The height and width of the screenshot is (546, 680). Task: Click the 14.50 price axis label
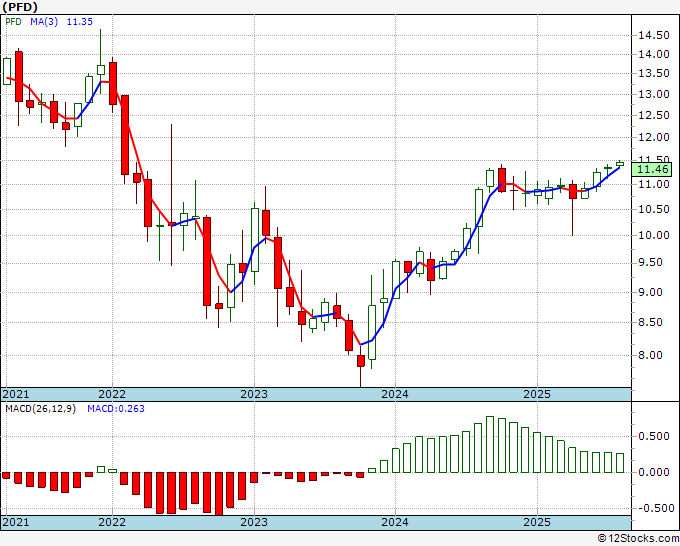click(654, 36)
